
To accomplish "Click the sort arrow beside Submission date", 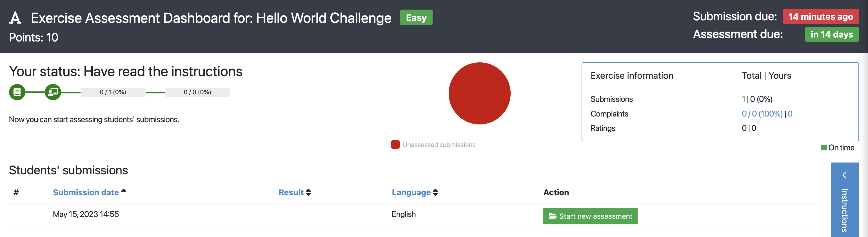I will point(124,191).
